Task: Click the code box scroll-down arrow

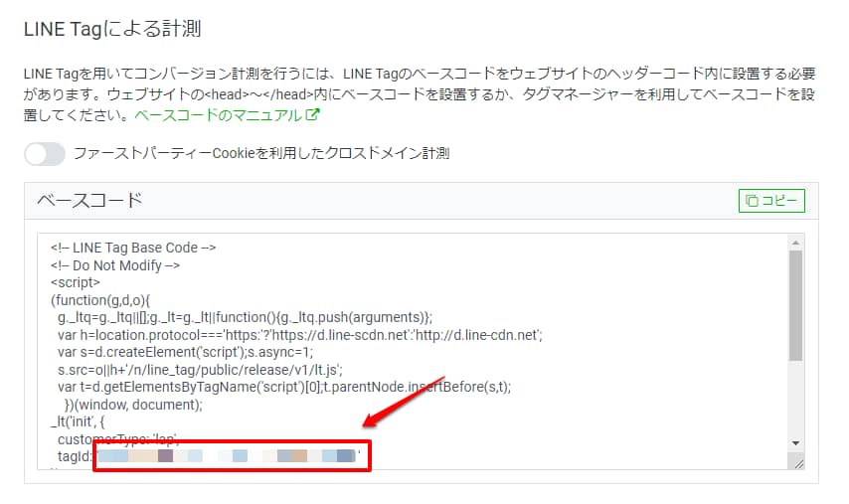Action: pos(794,442)
